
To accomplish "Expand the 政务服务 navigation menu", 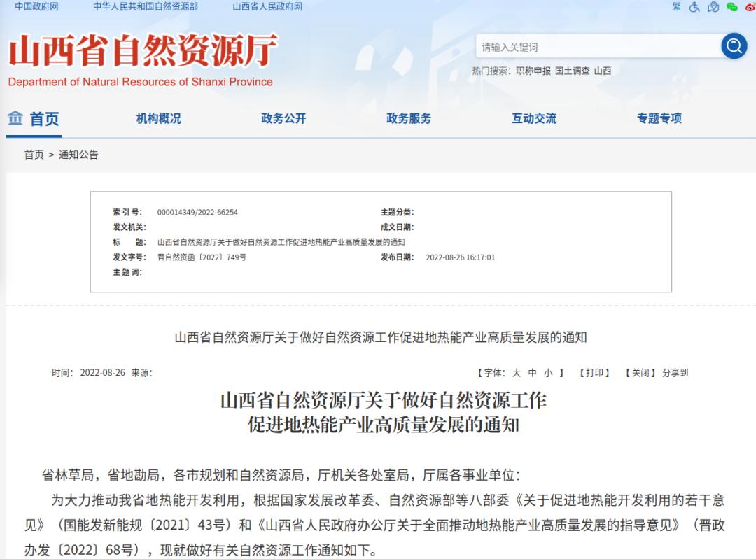I will coord(409,119).
